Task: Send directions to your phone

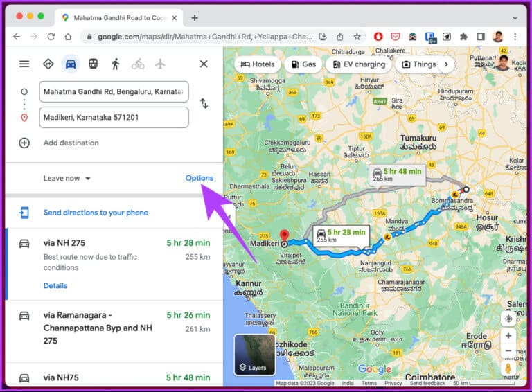Action: click(x=96, y=213)
